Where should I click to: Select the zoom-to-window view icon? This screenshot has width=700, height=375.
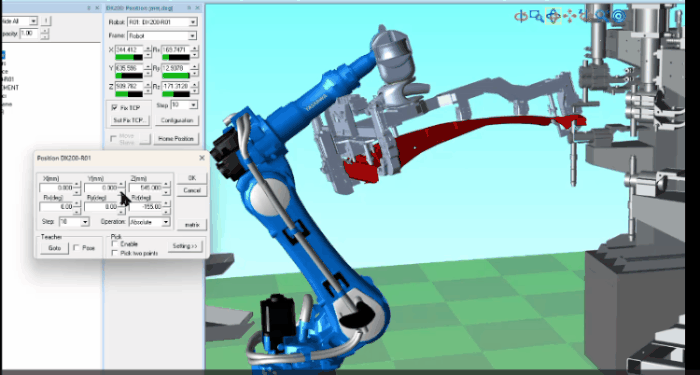point(537,17)
